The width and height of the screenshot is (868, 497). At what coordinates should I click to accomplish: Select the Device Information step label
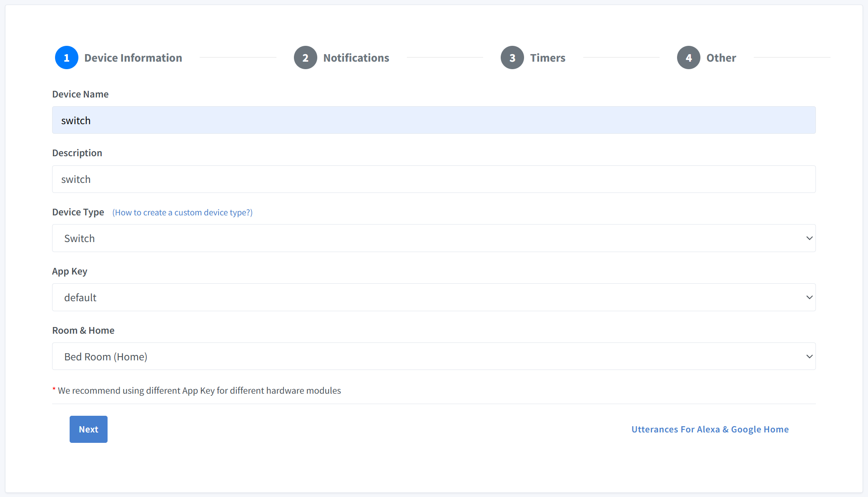133,57
